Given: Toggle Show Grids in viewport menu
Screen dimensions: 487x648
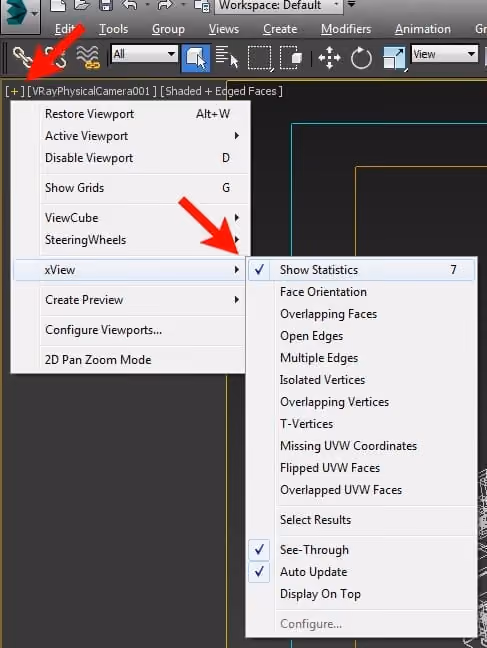Looking at the screenshot, I should pyautogui.click(x=130, y=188).
